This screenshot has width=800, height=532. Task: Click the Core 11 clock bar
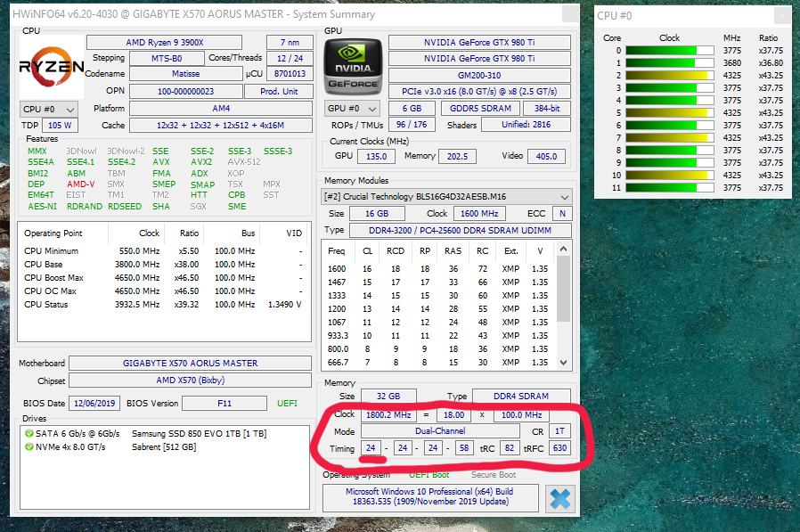(x=669, y=188)
